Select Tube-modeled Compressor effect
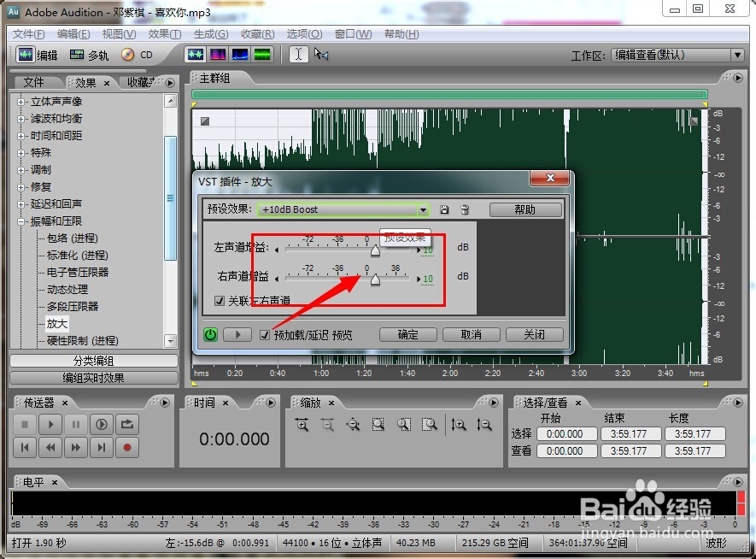756x559 pixels. pyautogui.click(x=78, y=273)
